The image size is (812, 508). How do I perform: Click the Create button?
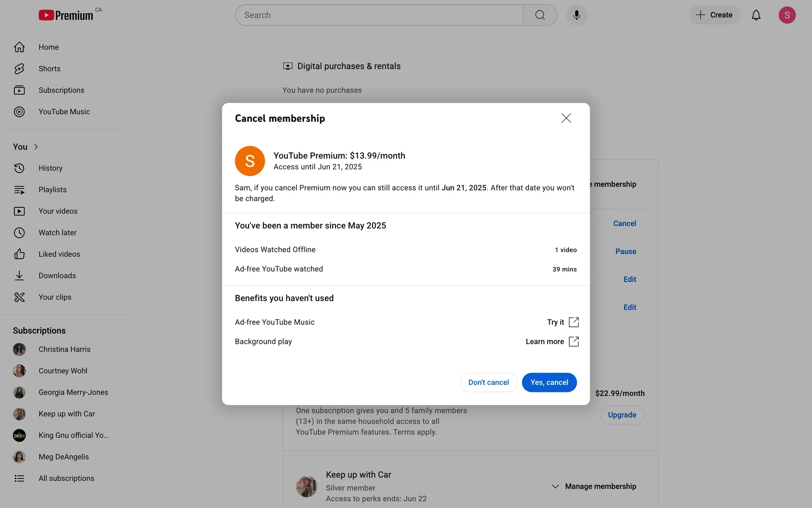tap(714, 15)
